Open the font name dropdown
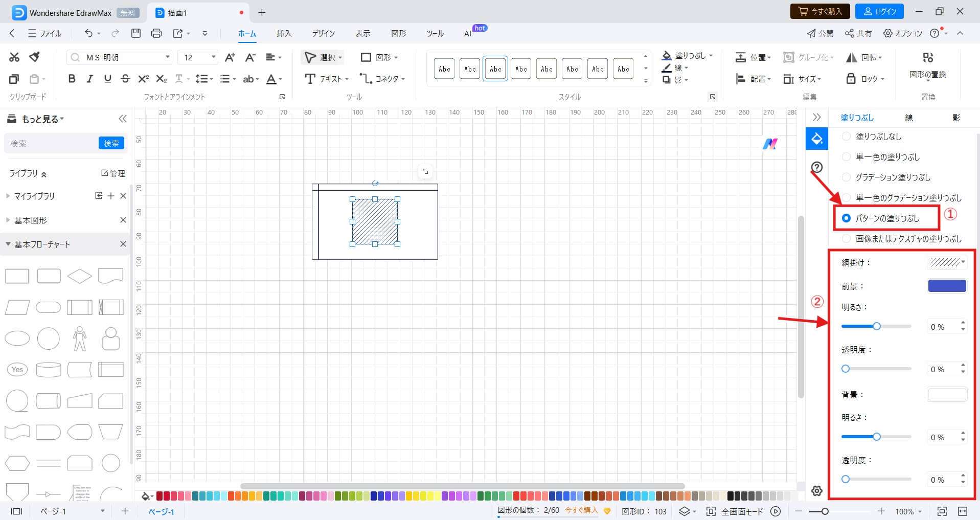980x520 pixels. coord(167,57)
